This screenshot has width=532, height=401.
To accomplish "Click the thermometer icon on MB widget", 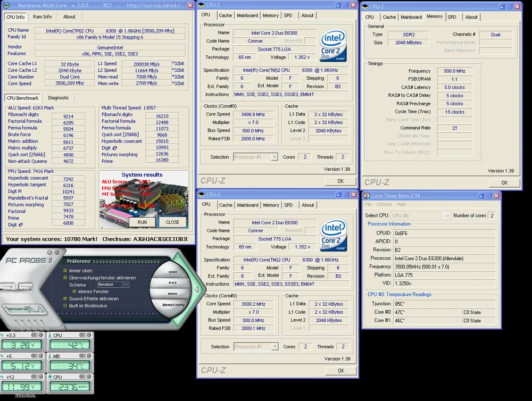I will point(50,356).
